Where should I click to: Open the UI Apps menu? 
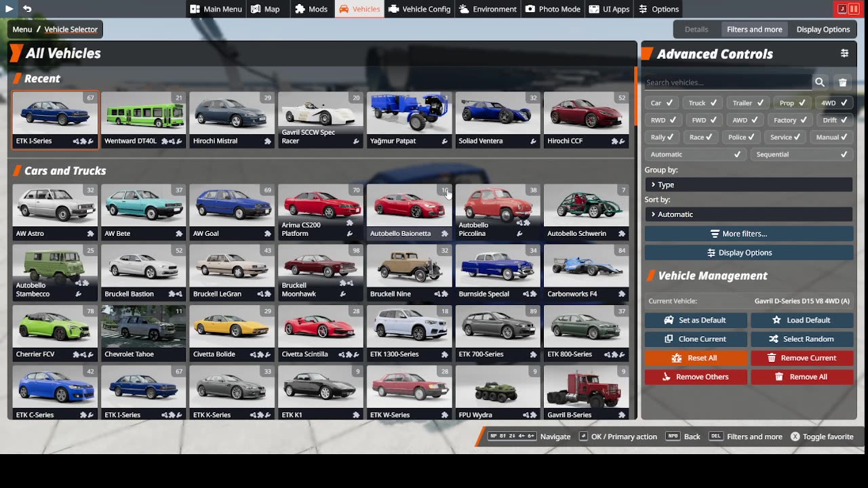click(x=609, y=9)
